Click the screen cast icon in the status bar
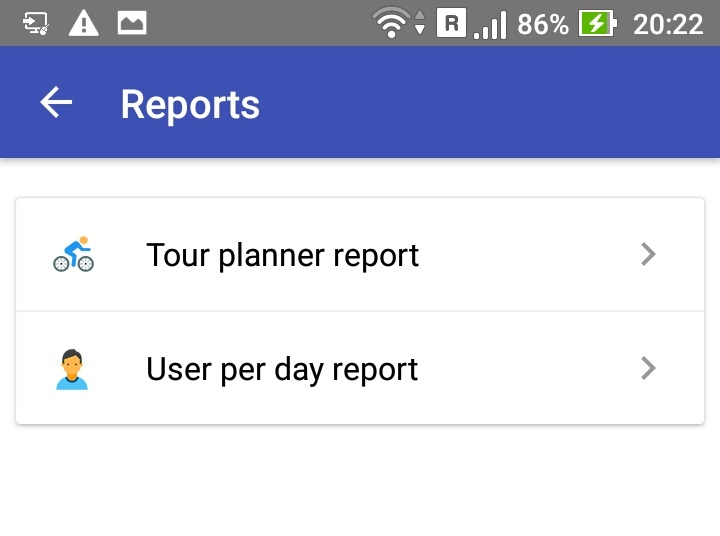720x536 pixels. (36, 23)
